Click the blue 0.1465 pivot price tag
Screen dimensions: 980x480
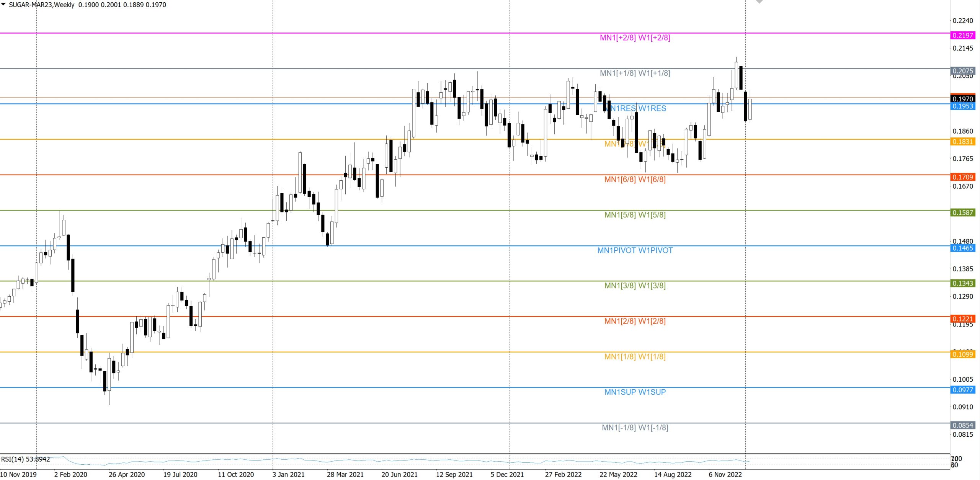tap(962, 248)
